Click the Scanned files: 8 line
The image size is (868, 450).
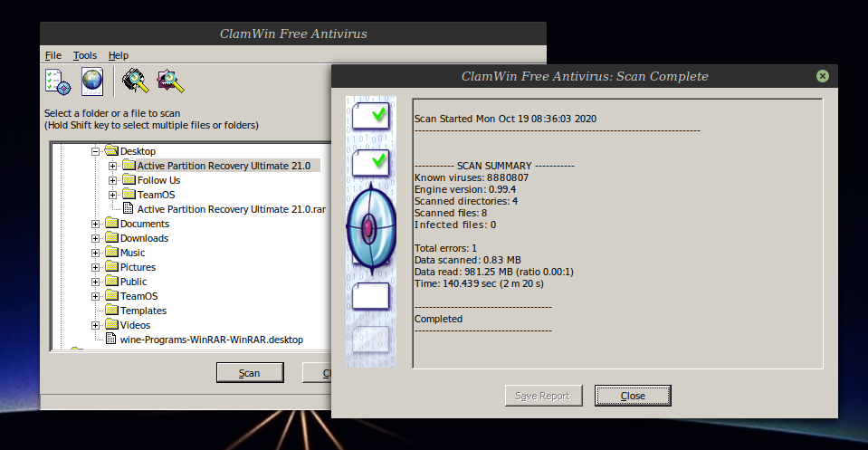tap(451, 213)
